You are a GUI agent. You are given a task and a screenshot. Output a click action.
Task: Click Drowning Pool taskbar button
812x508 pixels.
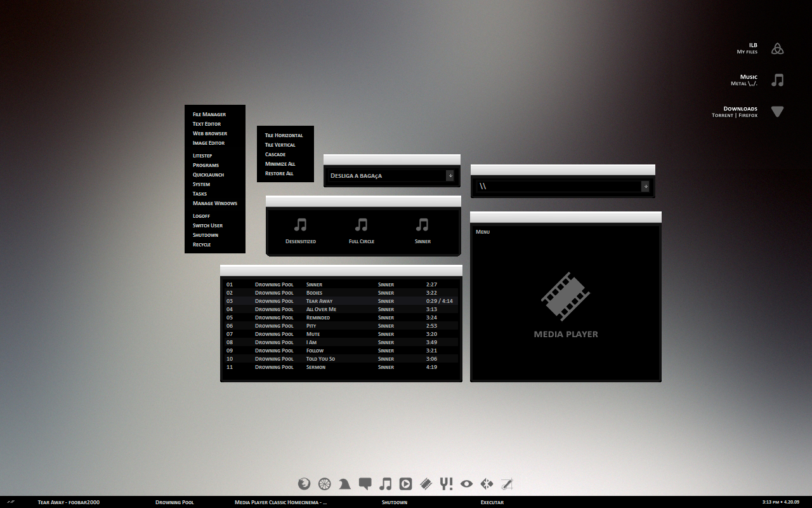coord(174,502)
